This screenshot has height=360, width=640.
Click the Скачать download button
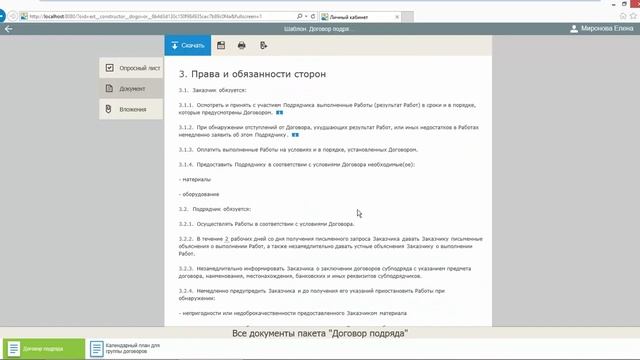188,45
